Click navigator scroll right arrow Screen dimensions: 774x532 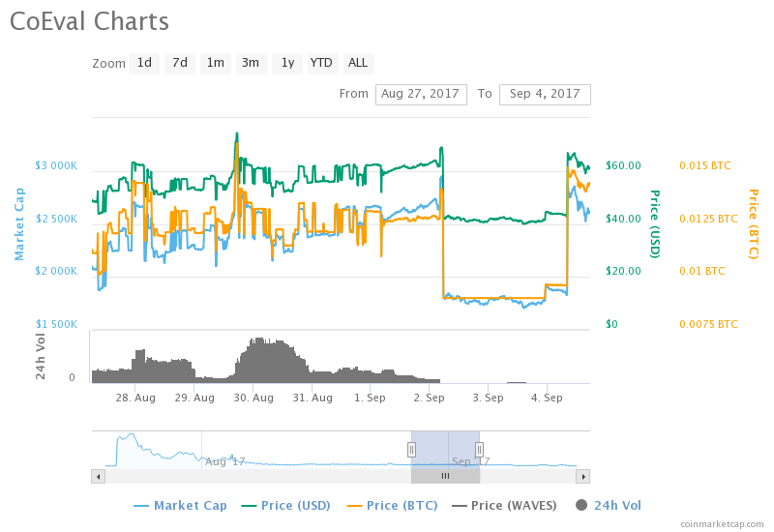(583, 476)
